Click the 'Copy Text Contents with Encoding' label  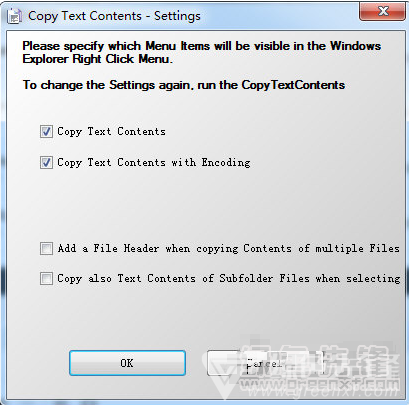coord(154,163)
